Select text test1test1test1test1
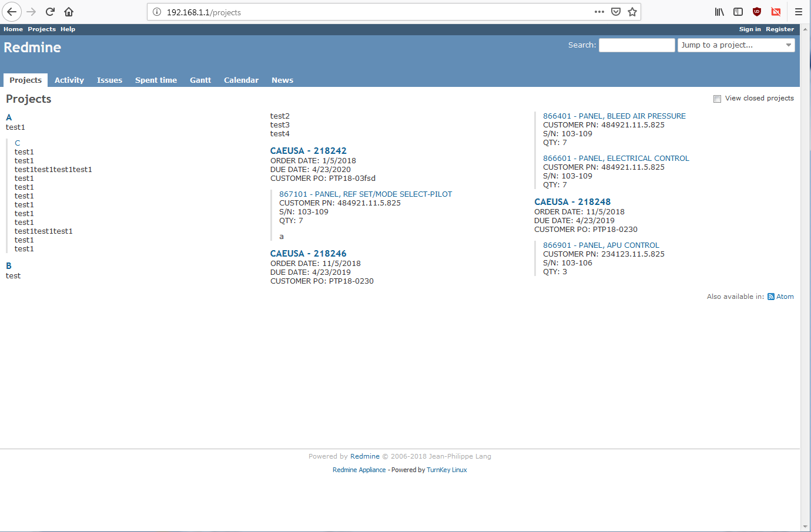Screen dimensions: 811x532 tap(53, 169)
